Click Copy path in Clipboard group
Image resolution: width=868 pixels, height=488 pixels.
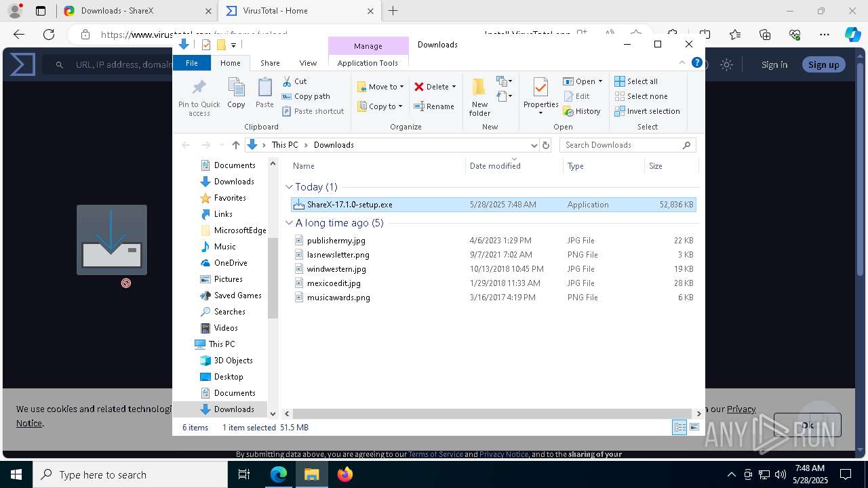pos(307,96)
